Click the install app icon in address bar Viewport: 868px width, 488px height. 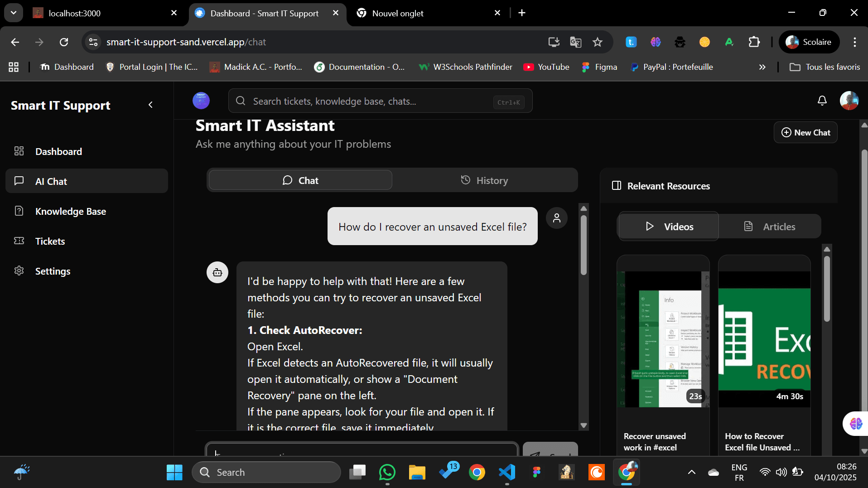pos(554,42)
